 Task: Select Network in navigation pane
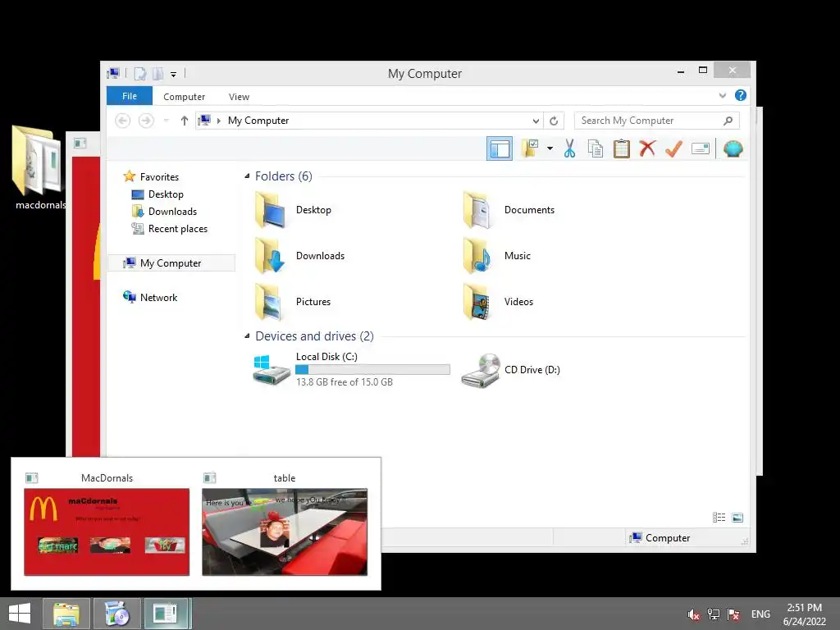[158, 297]
